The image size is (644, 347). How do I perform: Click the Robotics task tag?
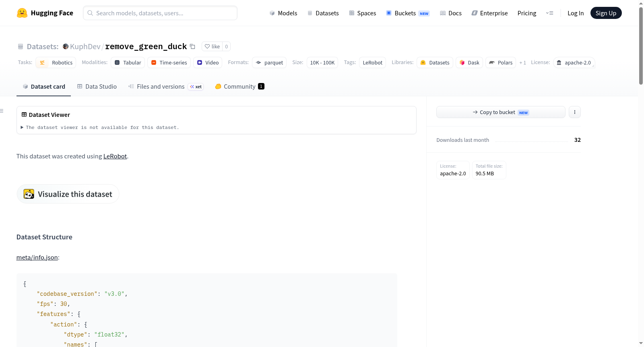point(56,62)
